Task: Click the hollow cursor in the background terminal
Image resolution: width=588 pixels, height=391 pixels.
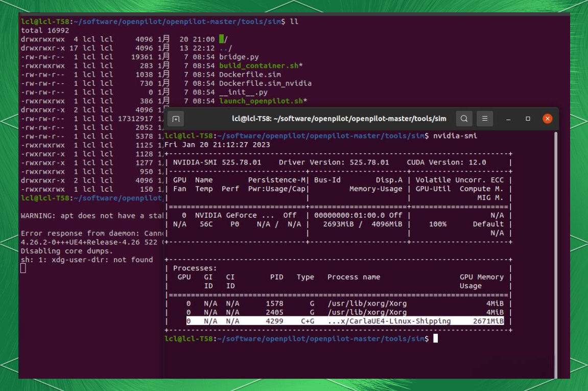Action: click(23, 268)
